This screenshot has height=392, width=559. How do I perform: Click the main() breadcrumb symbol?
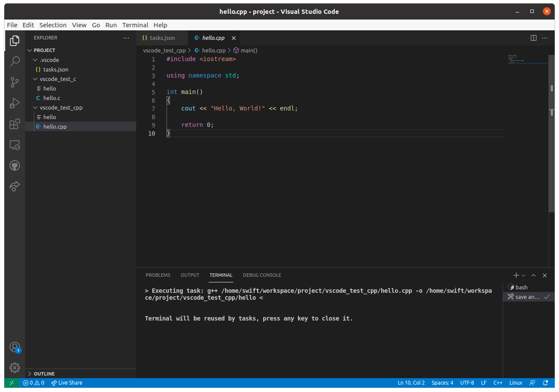tap(245, 50)
